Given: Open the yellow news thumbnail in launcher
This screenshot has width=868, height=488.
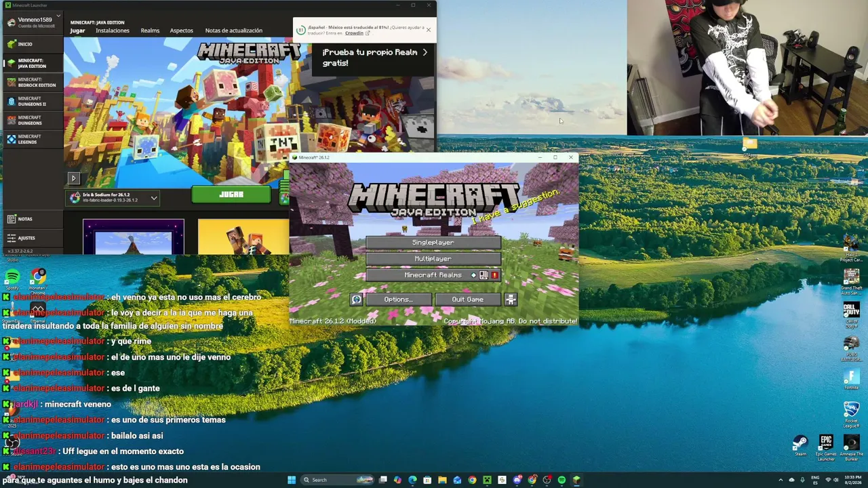Looking at the screenshot, I should (243, 237).
